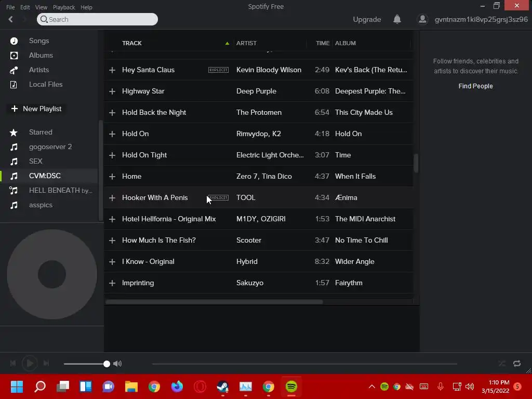Image resolution: width=532 pixels, height=399 pixels.
Task: Toggle repeat playback
Action: click(x=517, y=364)
